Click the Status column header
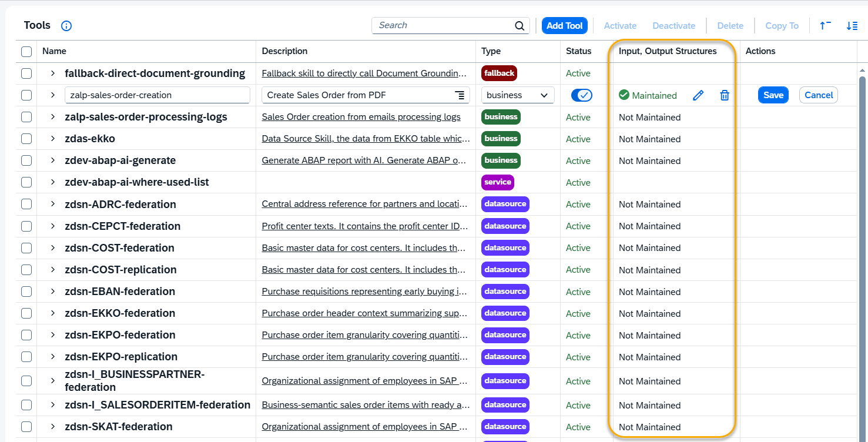The width and height of the screenshot is (868, 442). pyautogui.click(x=578, y=51)
